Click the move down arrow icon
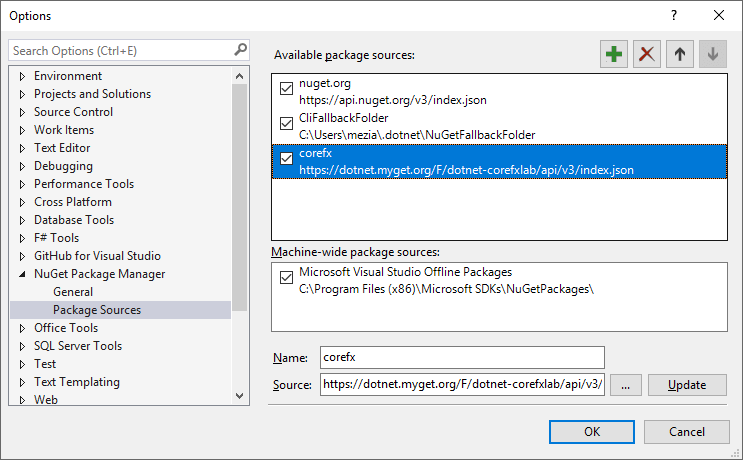The image size is (743, 460). coord(712,55)
